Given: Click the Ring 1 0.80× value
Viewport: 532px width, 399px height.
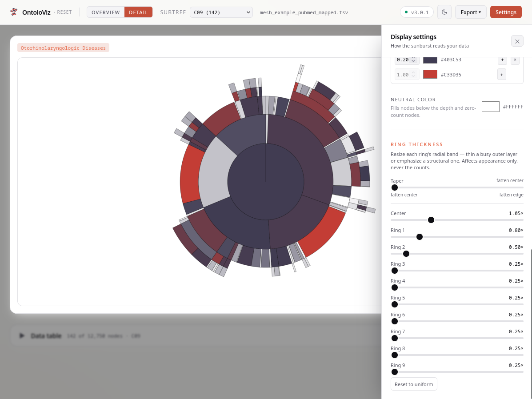Looking at the screenshot, I should (x=516, y=230).
